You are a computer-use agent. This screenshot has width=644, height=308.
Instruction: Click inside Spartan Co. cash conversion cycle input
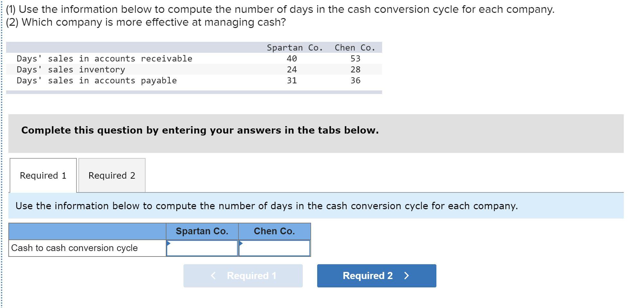(x=202, y=248)
